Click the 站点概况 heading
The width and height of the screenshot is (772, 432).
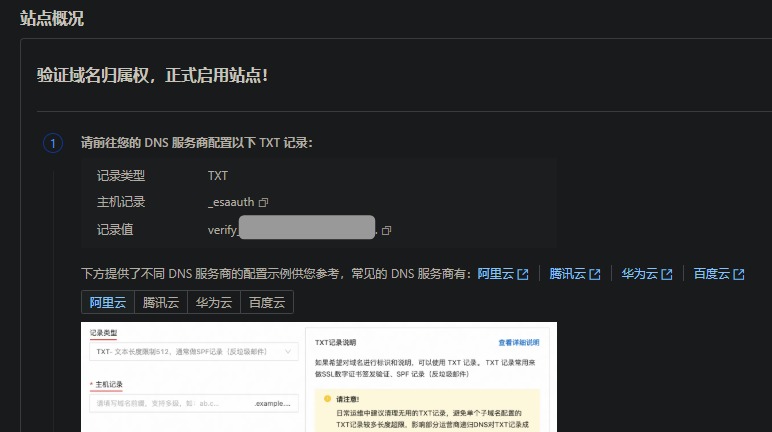[52, 18]
